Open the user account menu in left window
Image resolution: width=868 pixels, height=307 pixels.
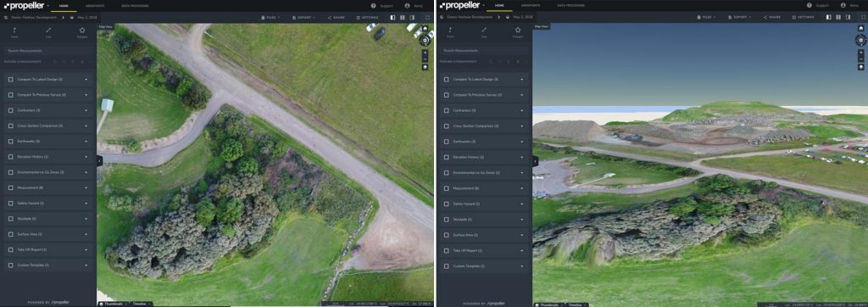(415, 6)
